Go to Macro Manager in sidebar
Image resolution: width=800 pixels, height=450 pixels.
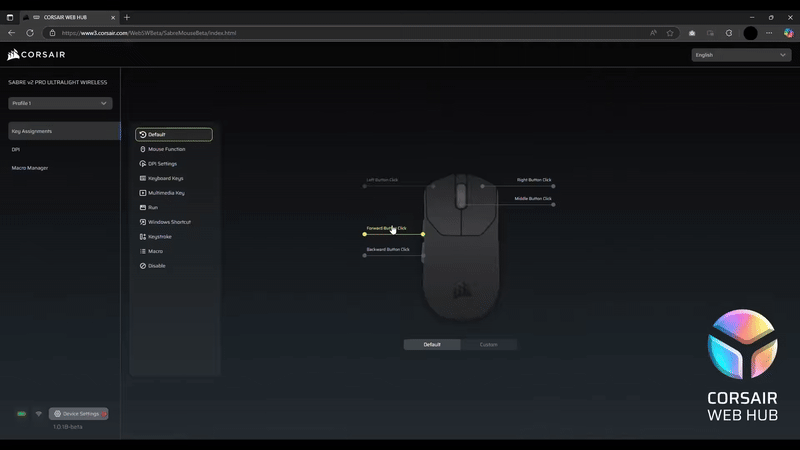tap(30, 168)
